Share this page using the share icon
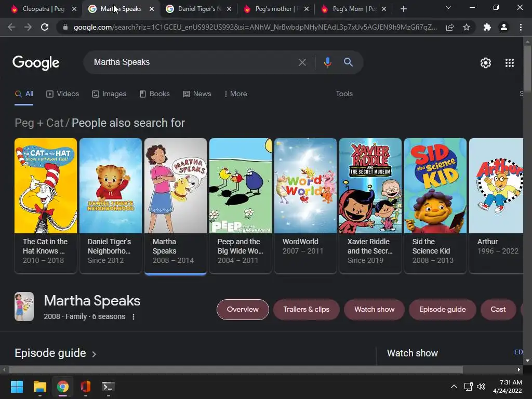The width and height of the screenshot is (532, 399). pyautogui.click(x=450, y=27)
